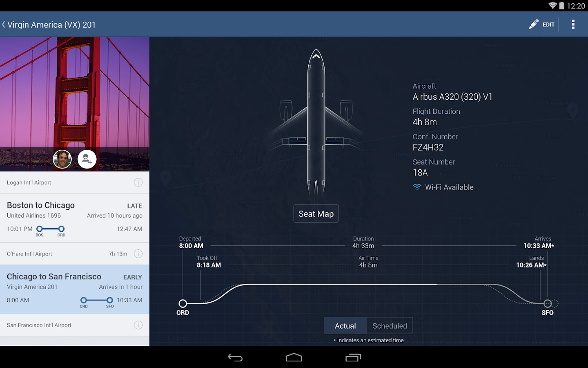
Task: Click the Air Time 4h 8m value
Action: pyautogui.click(x=368, y=265)
